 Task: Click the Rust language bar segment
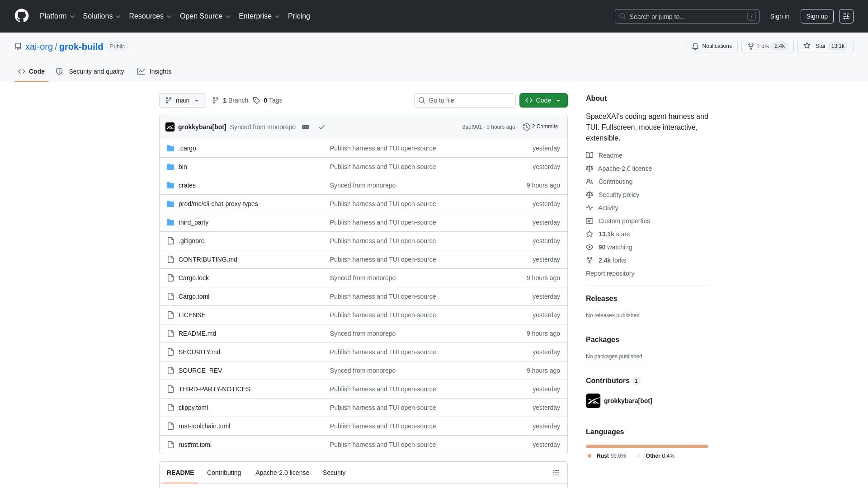point(646,446)
